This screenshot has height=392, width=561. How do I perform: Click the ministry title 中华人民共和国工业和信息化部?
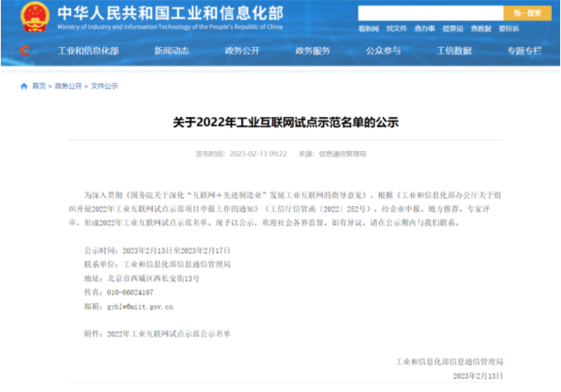tap(170, 13)
